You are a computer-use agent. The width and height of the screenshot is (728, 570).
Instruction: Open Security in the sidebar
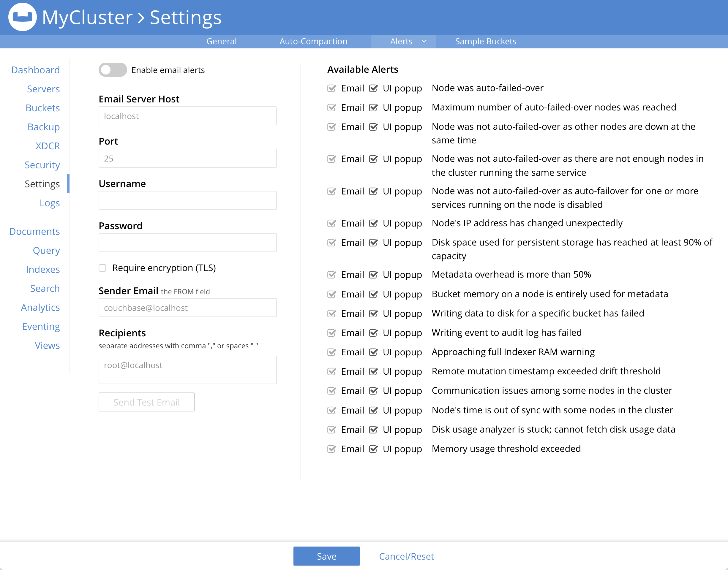[x=42, y=165]
